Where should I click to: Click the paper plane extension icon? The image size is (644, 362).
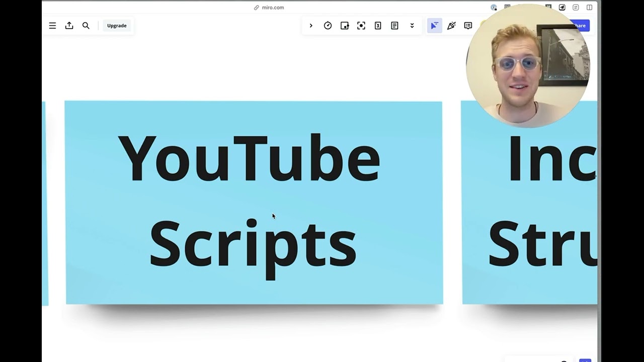(x=562, y=8)
